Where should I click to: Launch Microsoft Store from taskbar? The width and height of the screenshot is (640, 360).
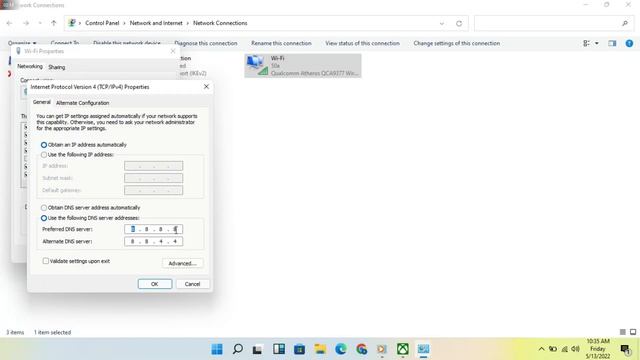pyautogui.click(x=300, y=349)
